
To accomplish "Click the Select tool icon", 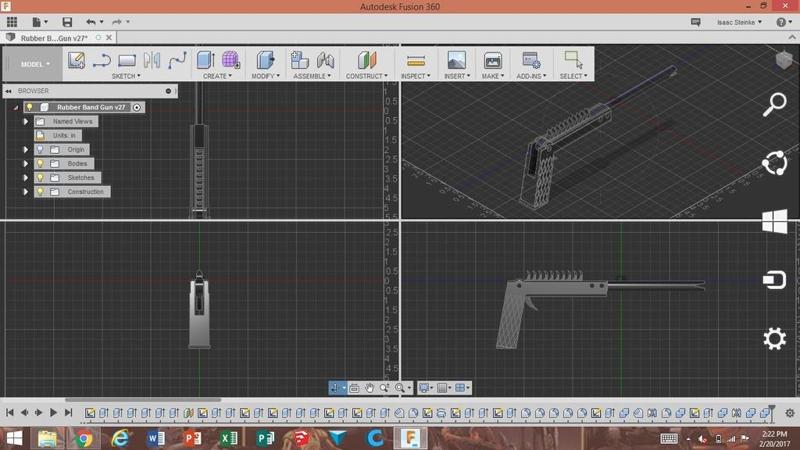I will [x=573, y=60].
